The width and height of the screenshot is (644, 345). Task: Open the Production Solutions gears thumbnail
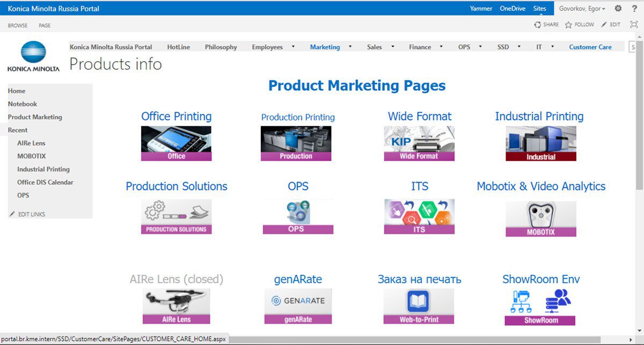coord(176,217)
